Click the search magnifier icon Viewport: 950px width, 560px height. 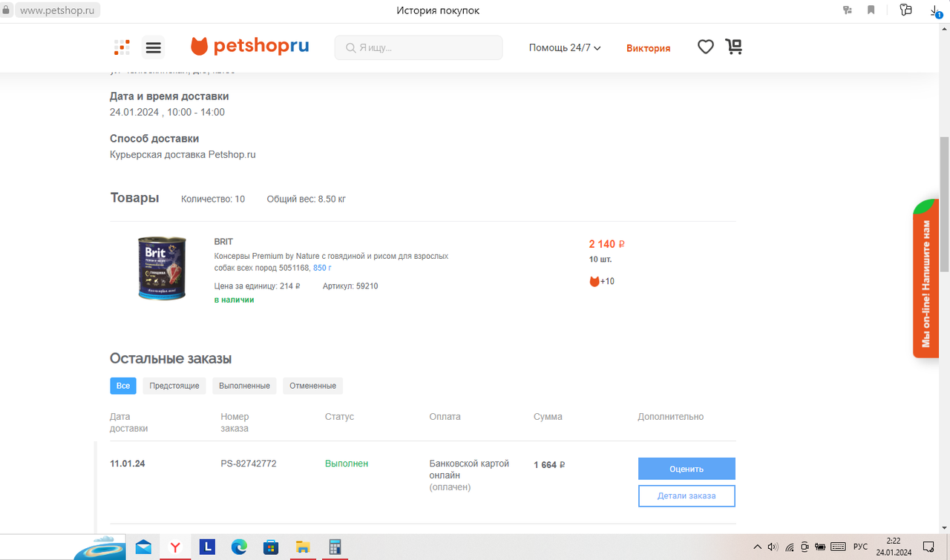350,48
